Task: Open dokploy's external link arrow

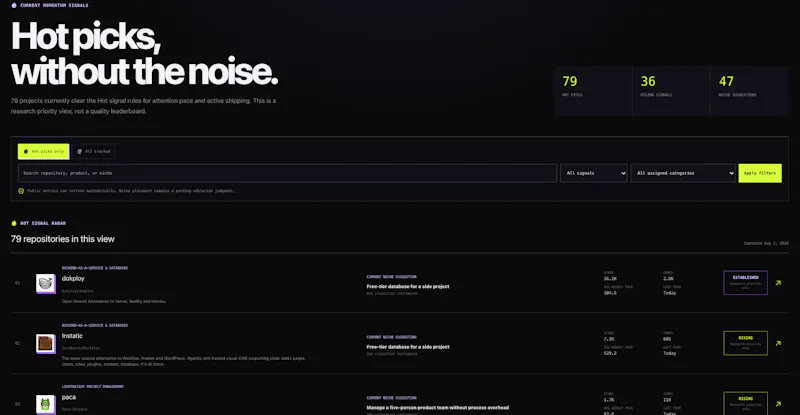Action: [778, 282]
